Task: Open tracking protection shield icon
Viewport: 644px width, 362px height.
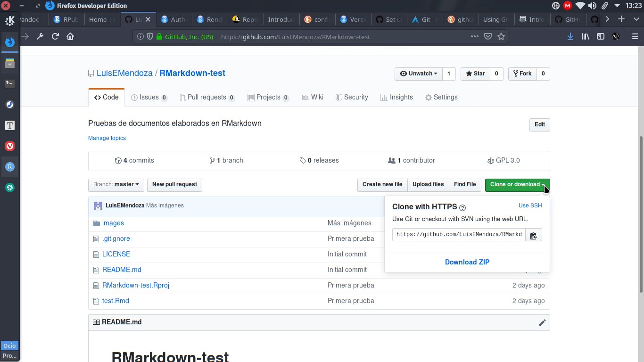Action: (x=149, y=36)
